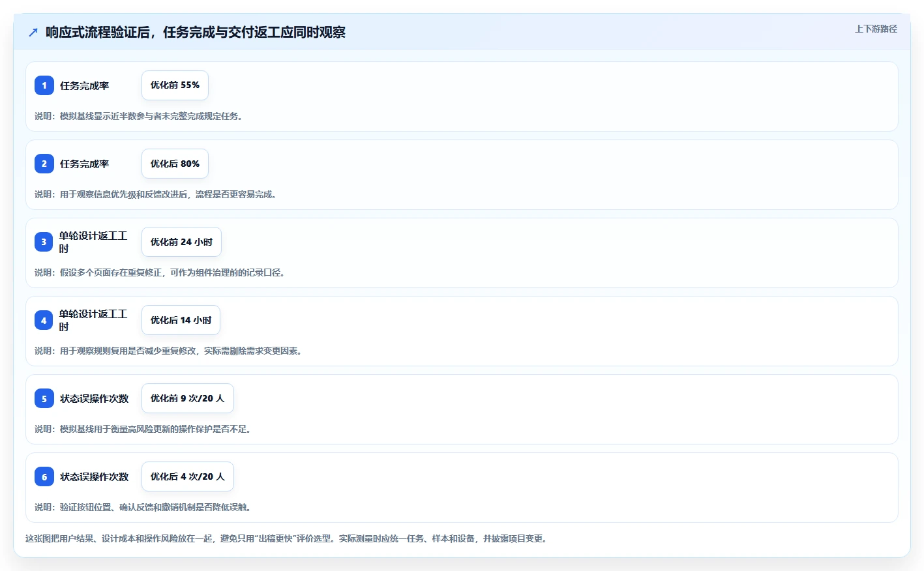This screenshot has width=924, height=571.
Task: Click the arrow icon beside the header title
Action: click(x=33, y=32)
